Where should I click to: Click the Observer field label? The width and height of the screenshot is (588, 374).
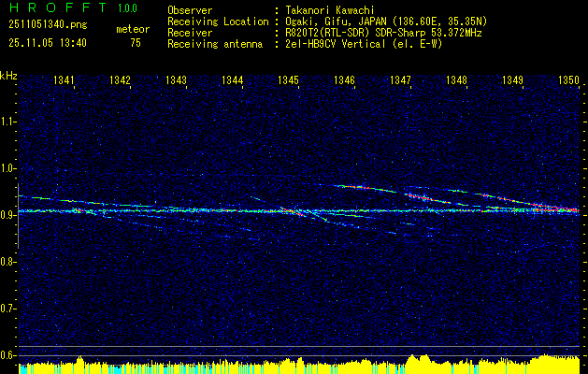click(190, 10)
